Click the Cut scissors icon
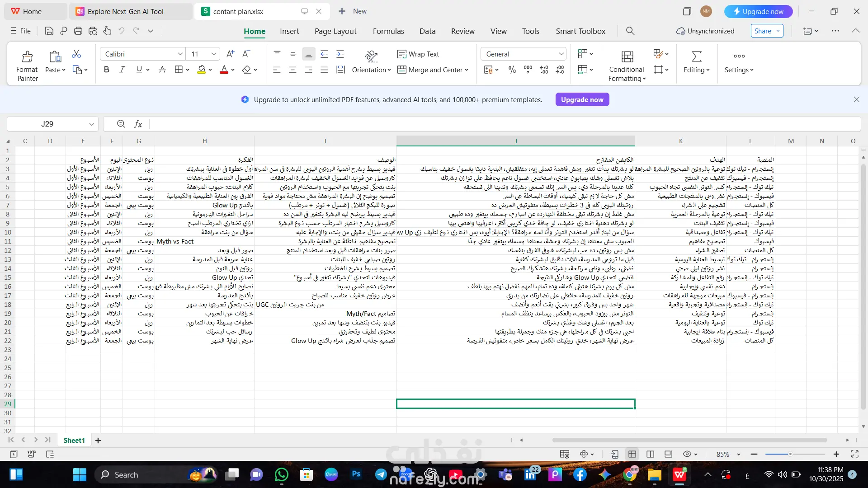Screen dimensions: 868x488 (76, 54)
